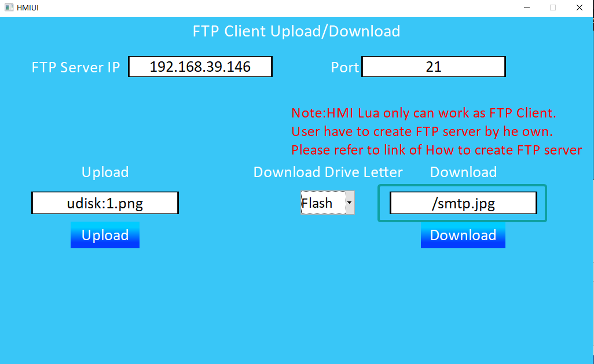Screen dimensions: 594x364
Task: Click the Port label text
Action: (344, 67)
